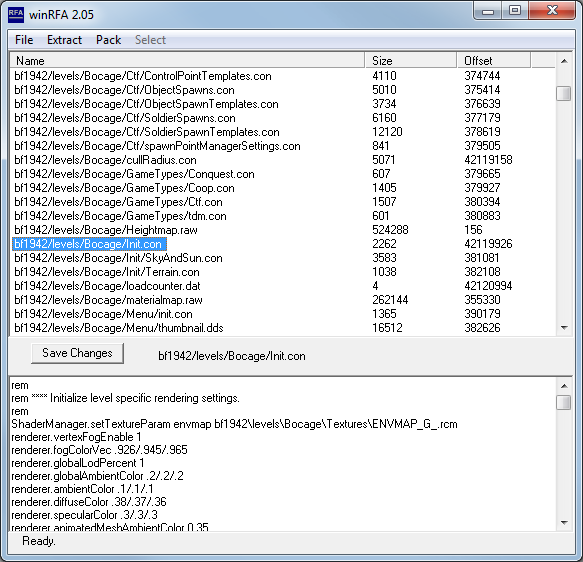Minimize the winRFA window

click(488, 11)
